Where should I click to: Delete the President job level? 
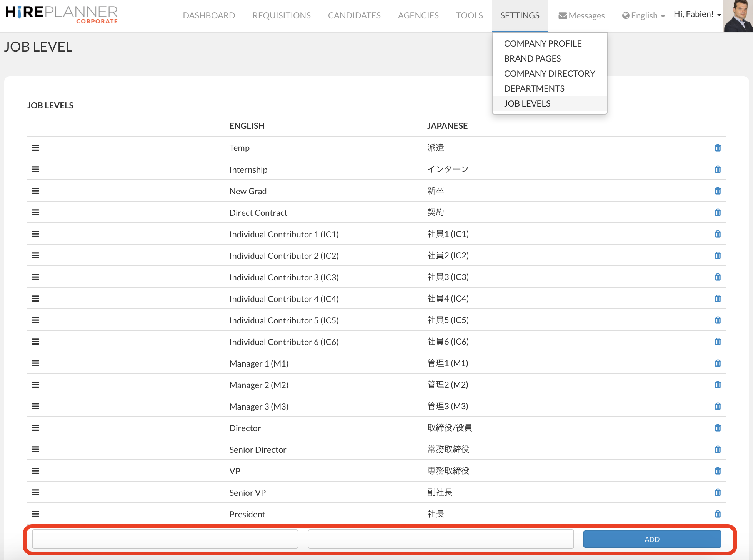coord(718,514)
